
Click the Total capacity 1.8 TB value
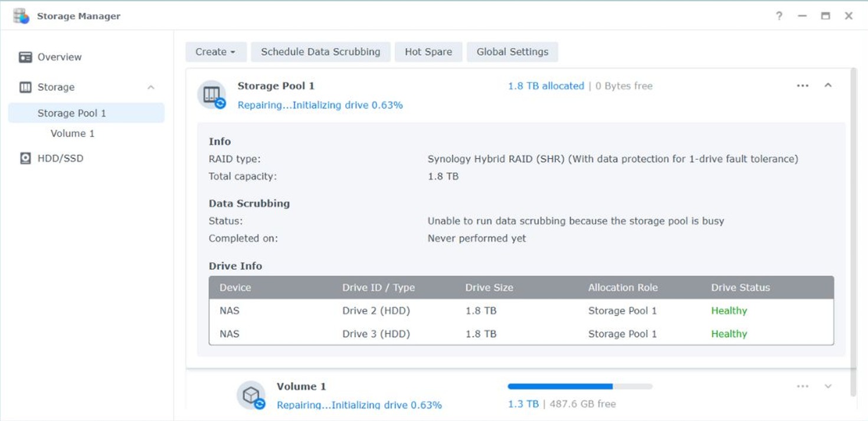pyautogui.click(x=443, y=176)
